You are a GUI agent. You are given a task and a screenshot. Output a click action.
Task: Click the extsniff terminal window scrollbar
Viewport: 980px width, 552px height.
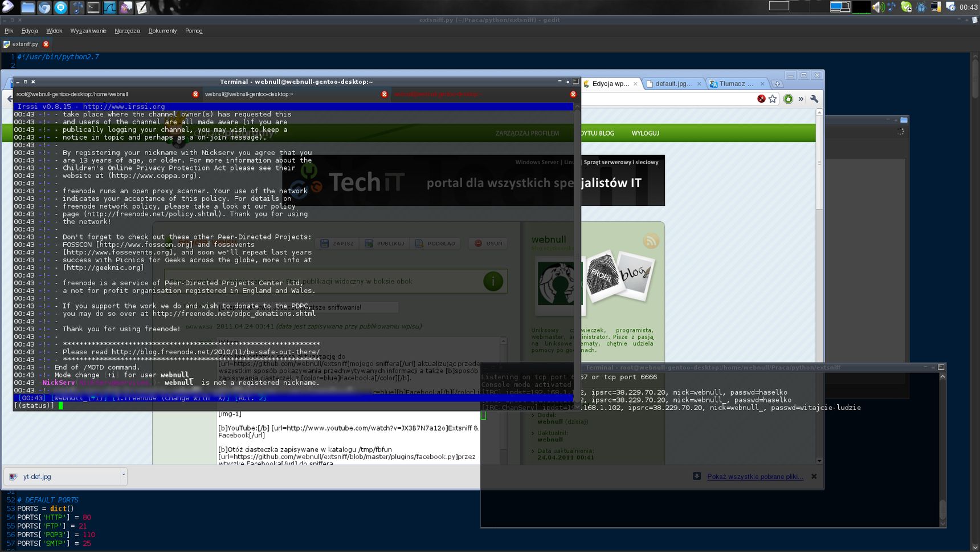click(942, 449)
